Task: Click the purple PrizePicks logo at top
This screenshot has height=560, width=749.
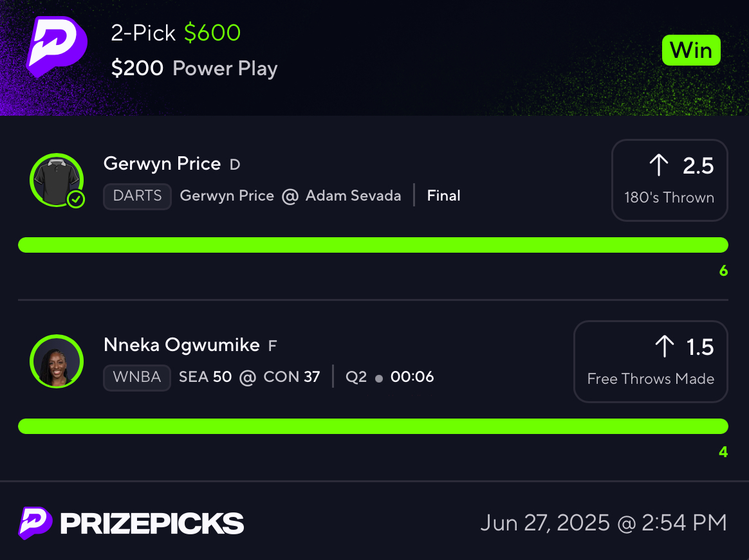Action: coord(57,47)
